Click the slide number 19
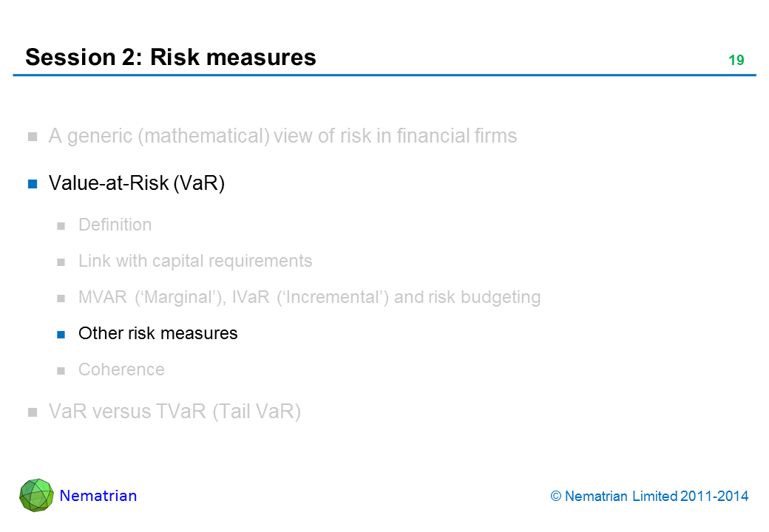Screen dimensions: 769x532 click(736, 61)
